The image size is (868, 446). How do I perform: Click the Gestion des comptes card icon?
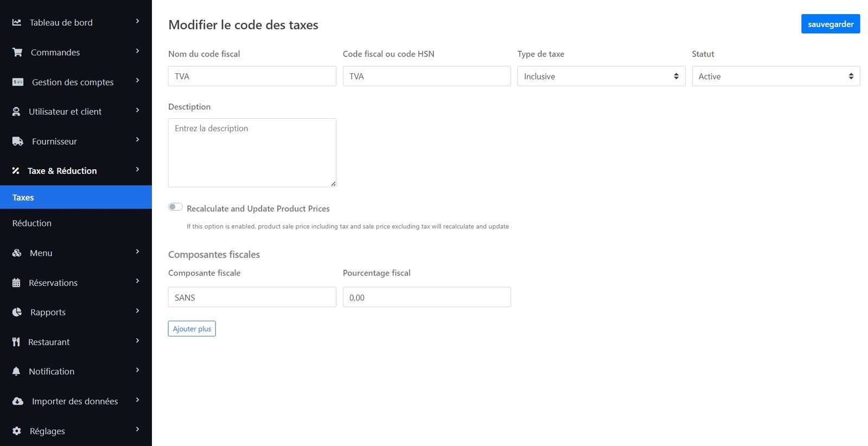pos(18,82)
